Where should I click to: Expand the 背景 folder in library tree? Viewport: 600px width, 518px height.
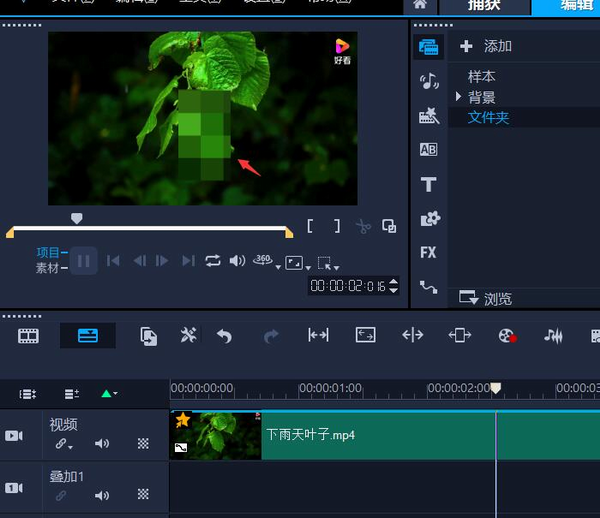(458, 97)
